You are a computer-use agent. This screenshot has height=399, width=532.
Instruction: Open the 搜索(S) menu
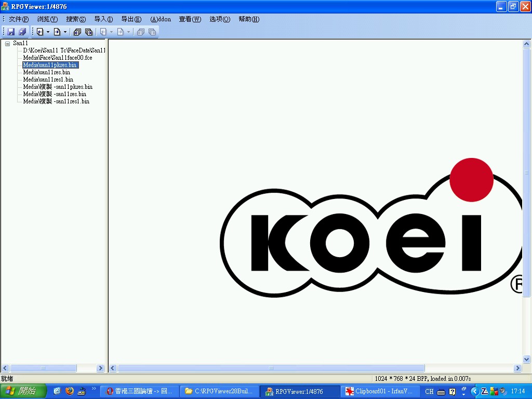(x=76, y=19)
